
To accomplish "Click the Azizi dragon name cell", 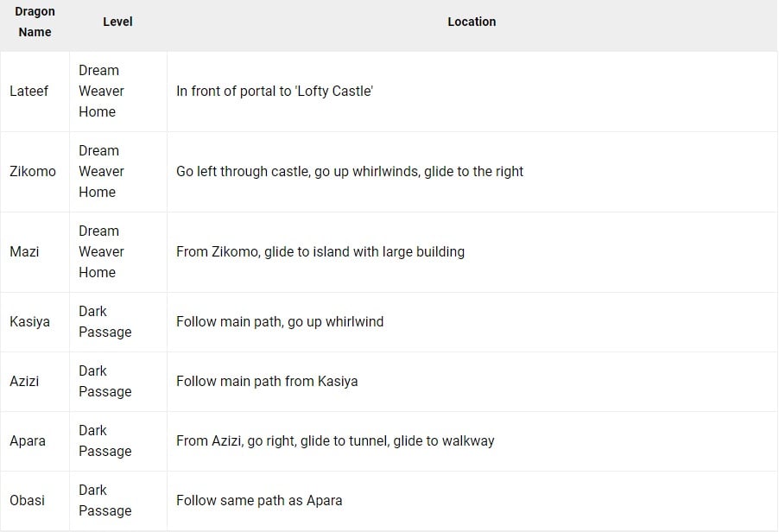I will pyautogui.click(x=24, y=381).
